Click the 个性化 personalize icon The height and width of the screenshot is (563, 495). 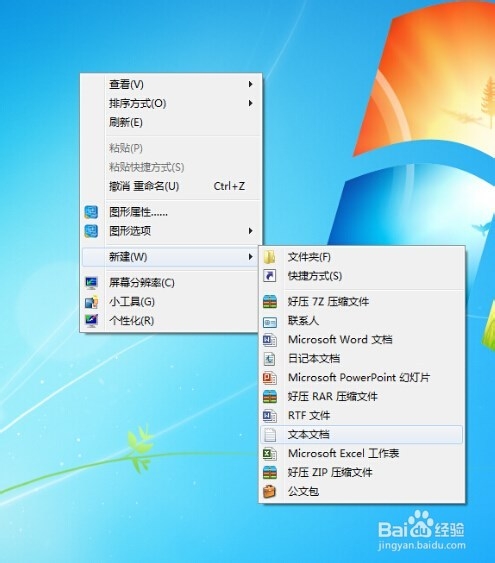tap(91, 321)
